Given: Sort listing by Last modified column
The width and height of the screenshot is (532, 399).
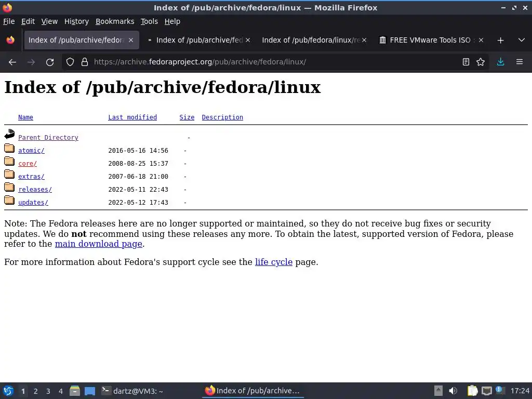Looking at the screenshot, I should click(132, 117).
